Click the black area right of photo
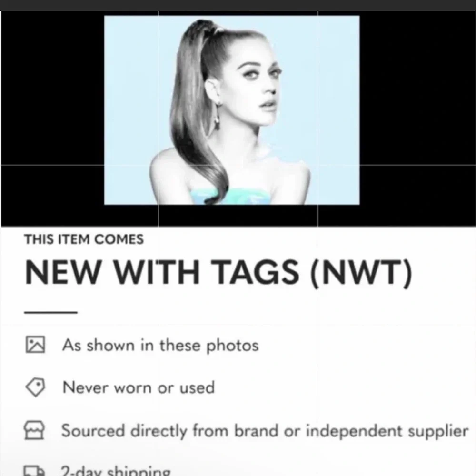 point(418,119)
